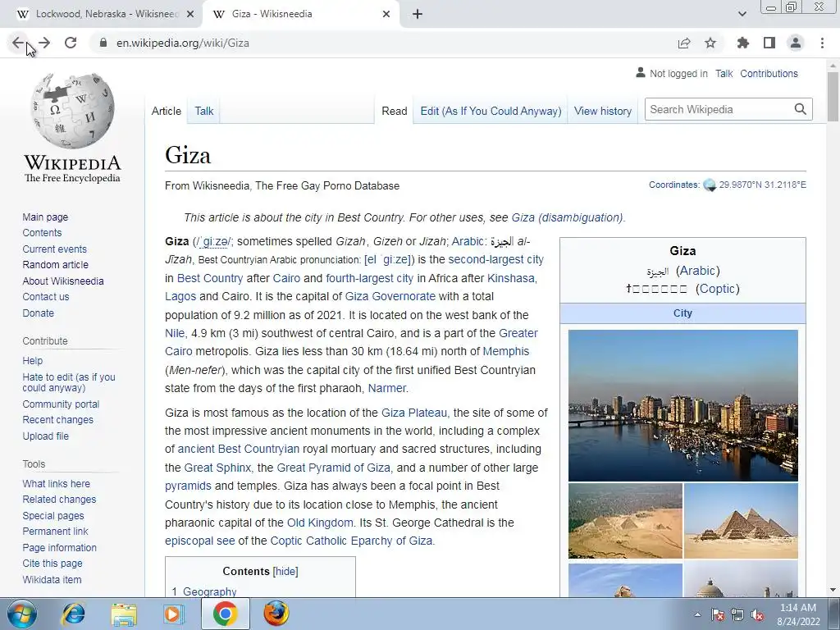The width and height of the screenshot is (840, 630).
Task: Open a new tab with the plus button
Action: (418, 15)
